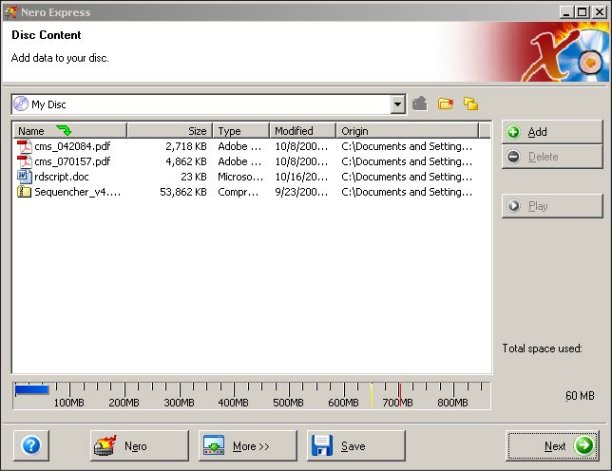
Task: Click the green sort arrow in the Name header
Action: point(64,130)
